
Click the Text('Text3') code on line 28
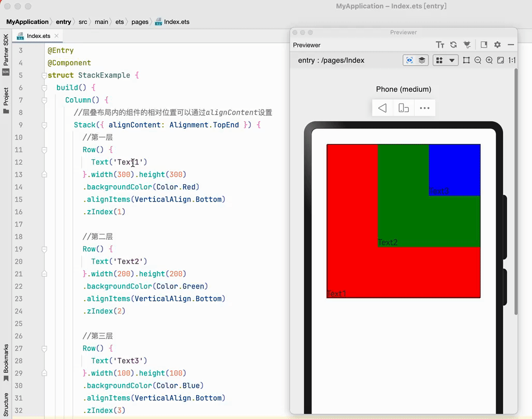pyautogui.click(x=119, y=361)
